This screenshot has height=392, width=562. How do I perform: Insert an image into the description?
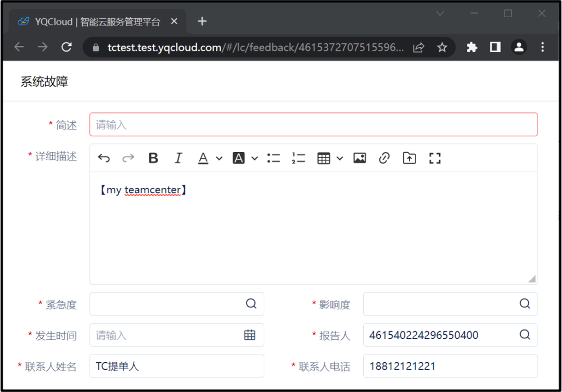(360, 158)
